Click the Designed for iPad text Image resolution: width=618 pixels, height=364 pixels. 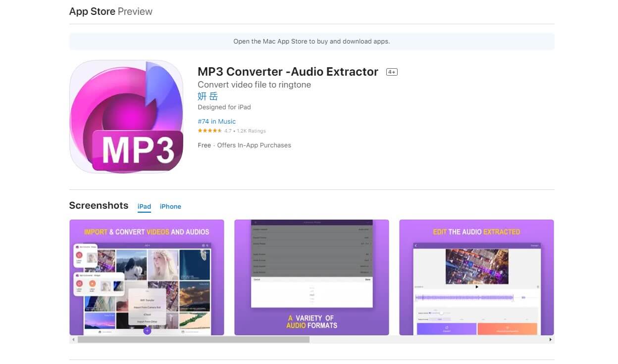coord(224,107)
